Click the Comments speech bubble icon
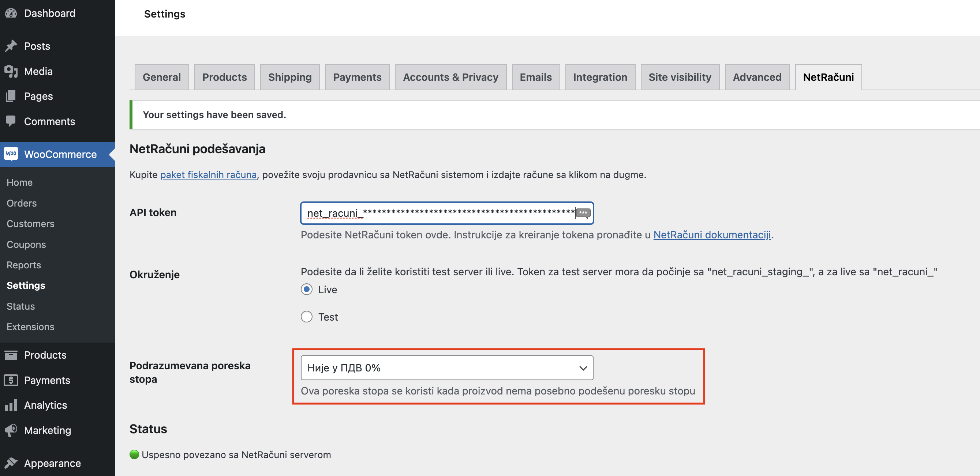This screenshot has width=980, height=476. (11, 121)
